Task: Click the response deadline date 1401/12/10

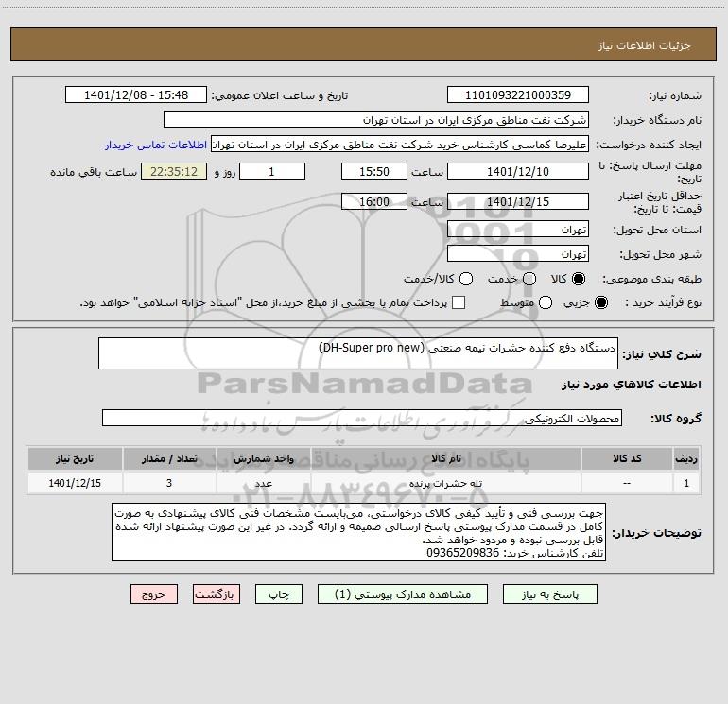Action: tap(518, 171)
